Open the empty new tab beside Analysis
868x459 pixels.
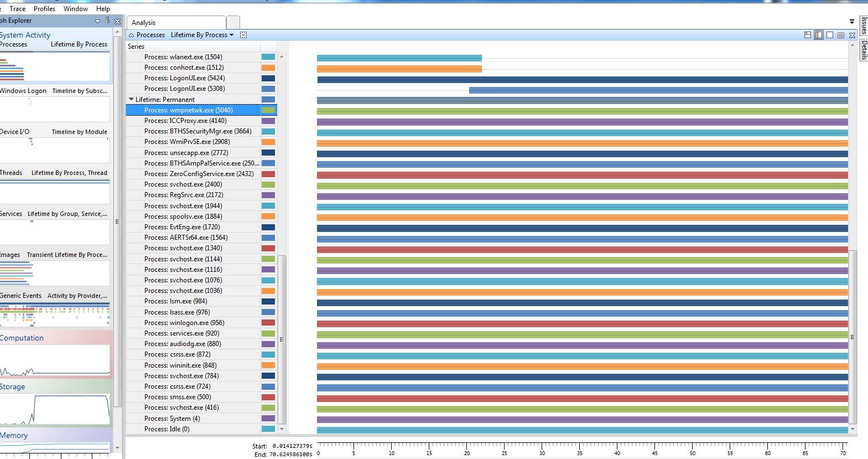point(233,23)
